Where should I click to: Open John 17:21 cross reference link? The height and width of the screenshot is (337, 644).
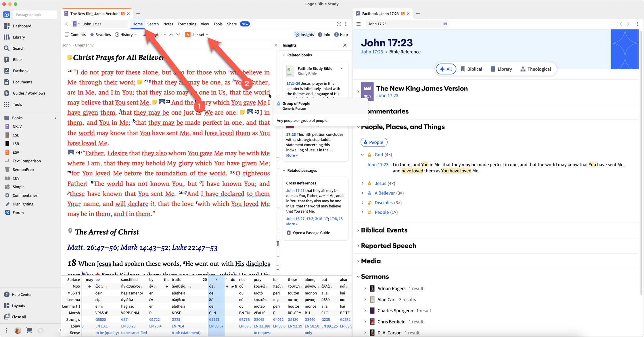tap(295, 190)
